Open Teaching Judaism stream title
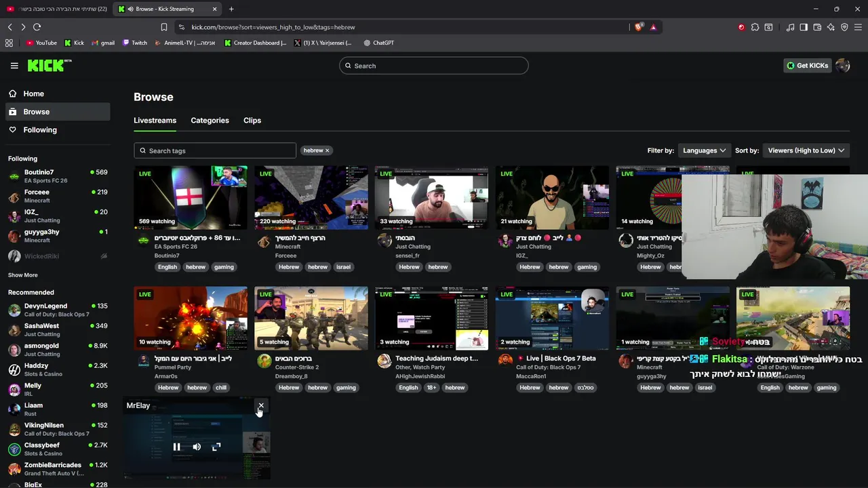This screenshot has width=868, height=488. (x=437, y=359)
